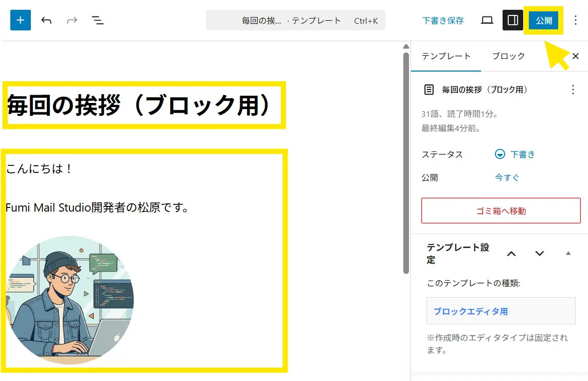Open template actions three-dot menu

[573, 90]
